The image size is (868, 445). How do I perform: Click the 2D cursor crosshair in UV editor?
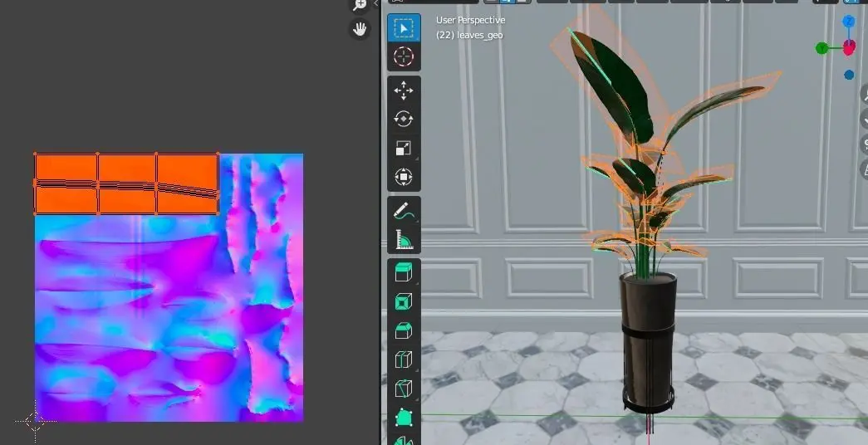click(x=36, y=421)
